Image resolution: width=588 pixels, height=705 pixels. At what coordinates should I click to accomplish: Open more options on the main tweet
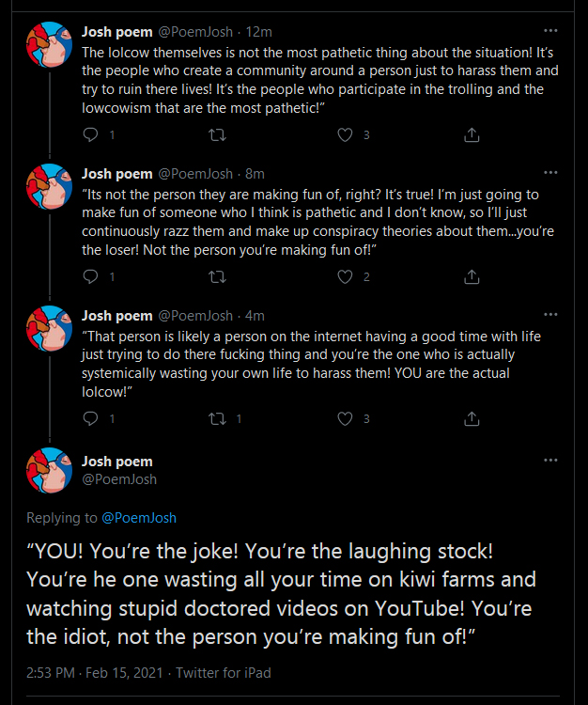(x=550, y=461)
